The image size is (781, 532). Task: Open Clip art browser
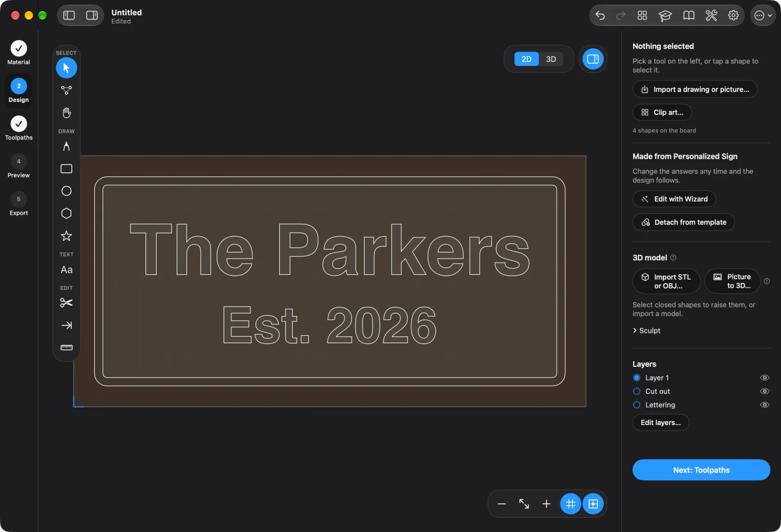point(662,112)
